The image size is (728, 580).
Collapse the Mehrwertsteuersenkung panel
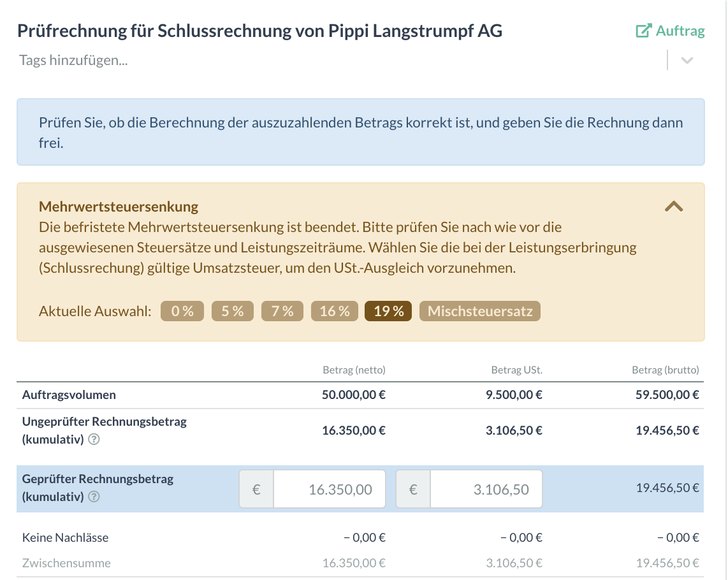674,207
